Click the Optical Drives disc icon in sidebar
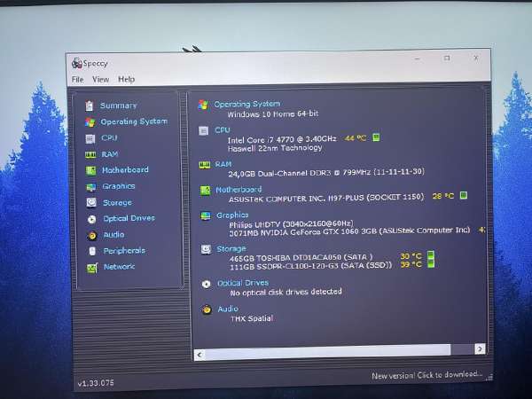 (91, 219)
